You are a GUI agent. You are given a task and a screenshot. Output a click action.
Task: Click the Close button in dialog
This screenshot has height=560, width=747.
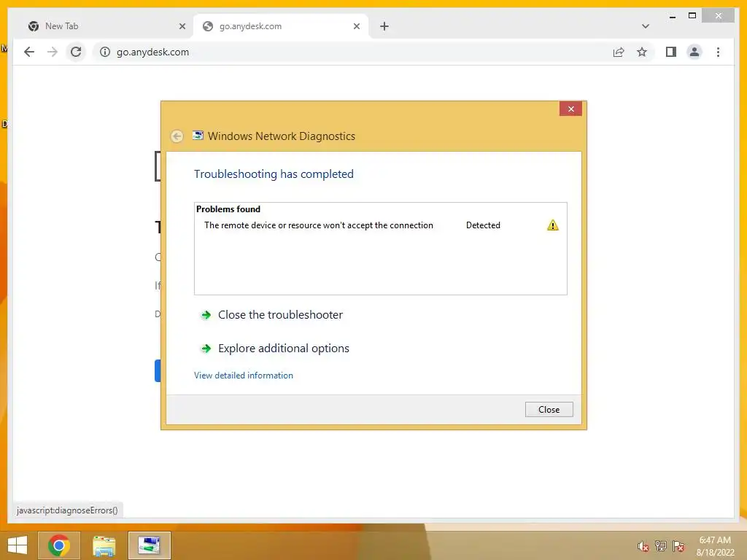click(x=549, y=410)
